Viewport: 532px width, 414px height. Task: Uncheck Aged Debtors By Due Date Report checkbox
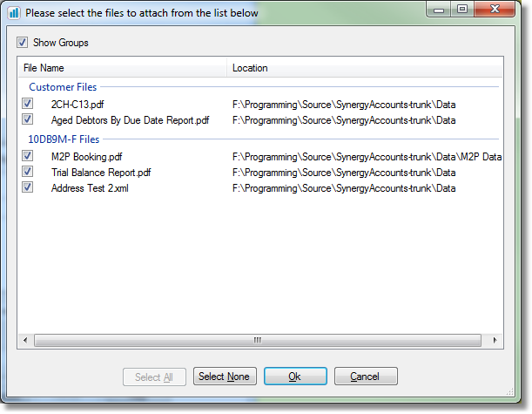pyautogui.click(x=28, y=120)
